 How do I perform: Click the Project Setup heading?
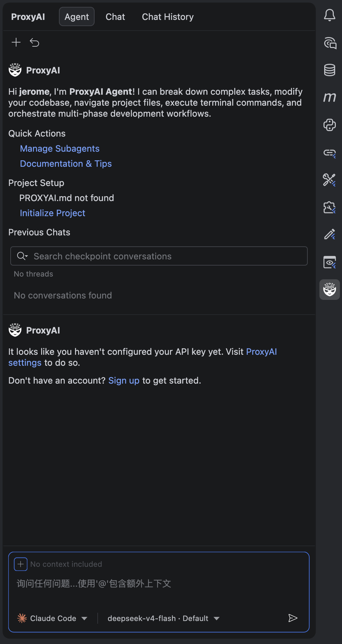click(x=36, y=183)
